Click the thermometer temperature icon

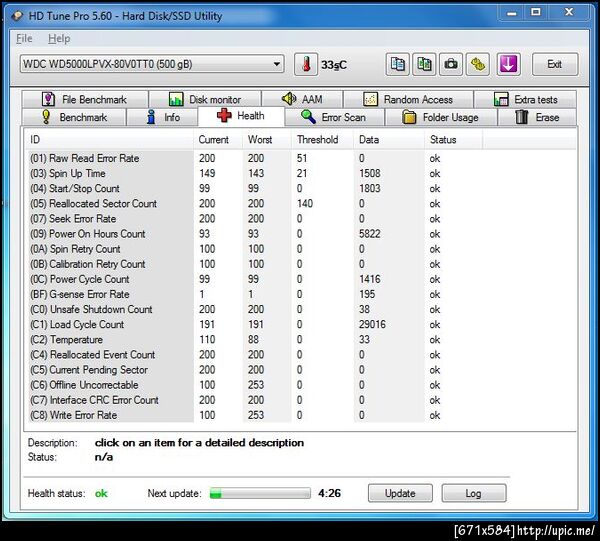pos(306,64)
